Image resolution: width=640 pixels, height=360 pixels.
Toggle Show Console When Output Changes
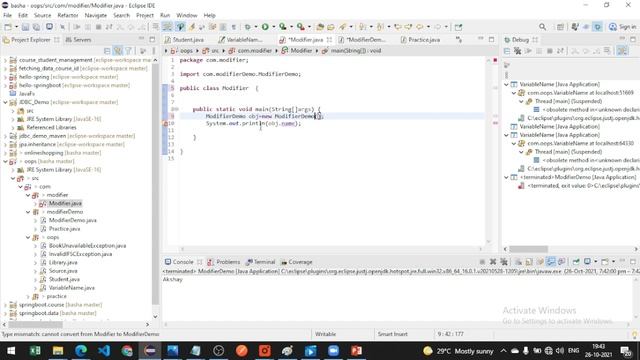coord(551,262)
